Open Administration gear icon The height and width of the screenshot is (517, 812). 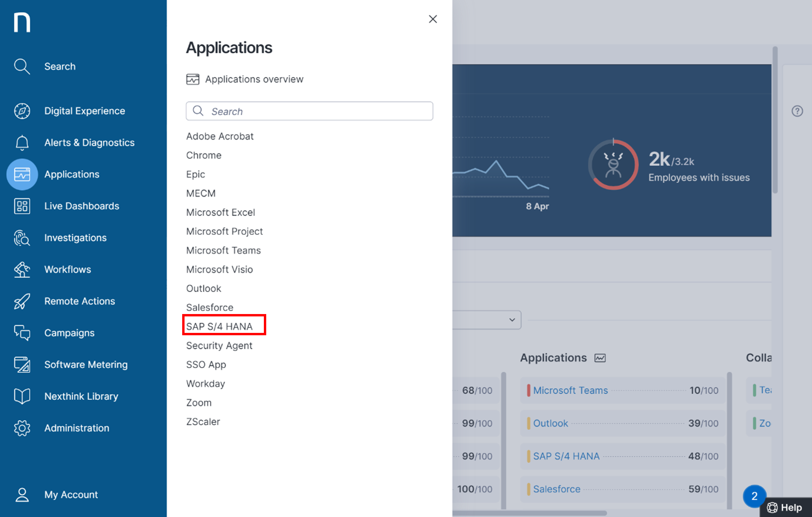tap(22, 428)
